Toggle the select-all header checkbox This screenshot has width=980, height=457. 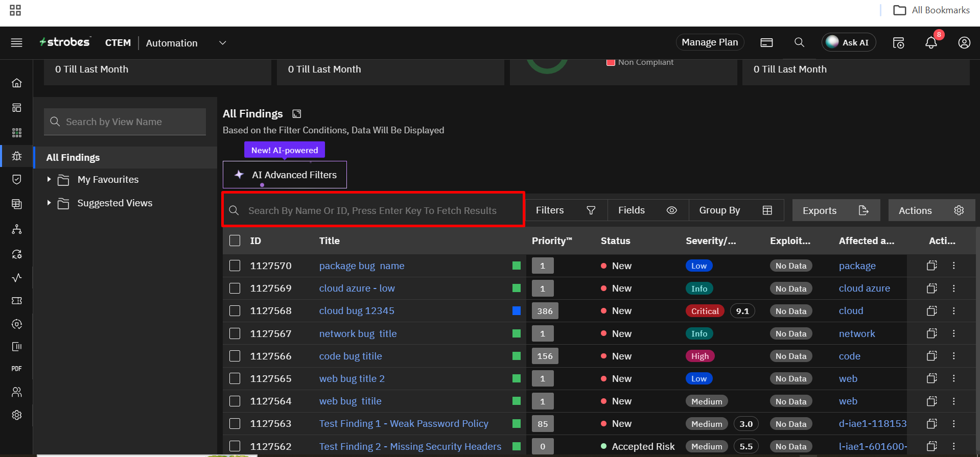click(235, 241)
